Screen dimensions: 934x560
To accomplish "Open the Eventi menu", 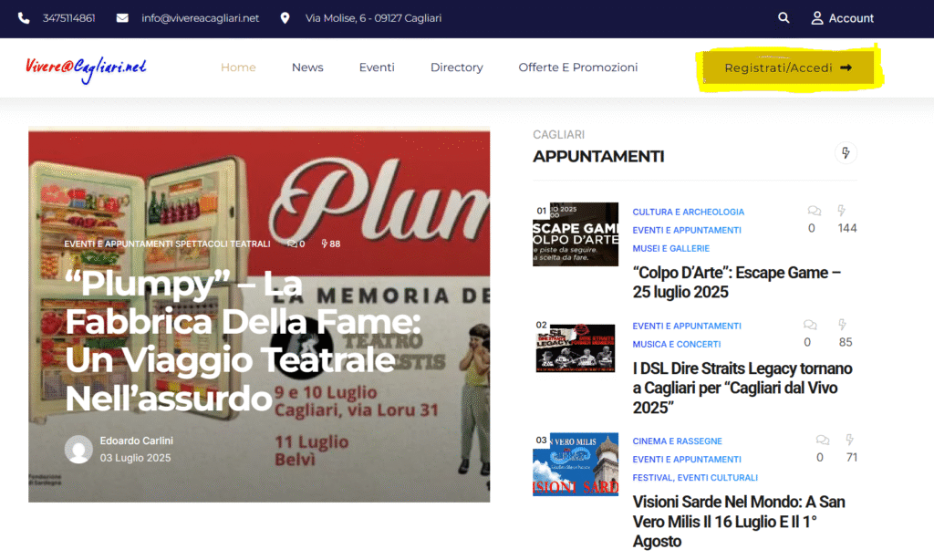I will pyautogui.click(x=377, y=67).
